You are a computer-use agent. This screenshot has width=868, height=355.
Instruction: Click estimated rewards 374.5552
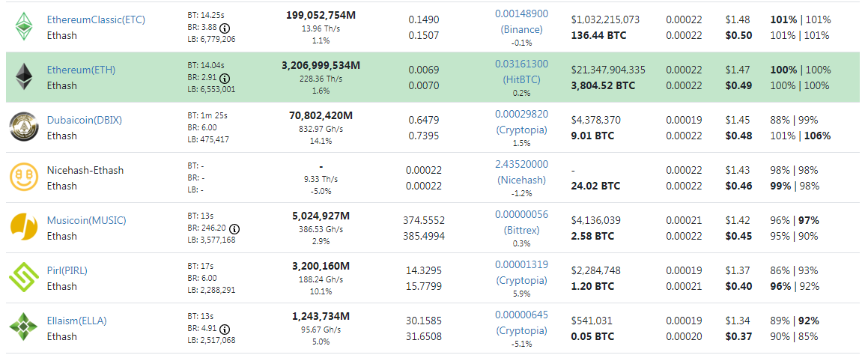[x=424, y=220]
